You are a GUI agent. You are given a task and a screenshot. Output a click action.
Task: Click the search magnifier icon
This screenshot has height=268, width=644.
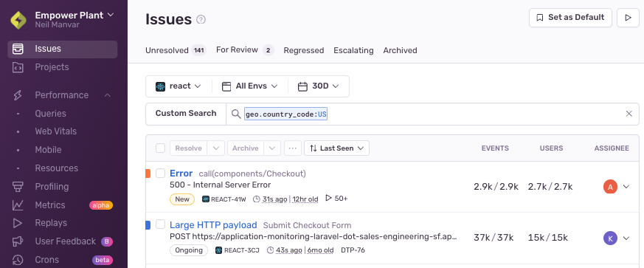(x=236, y=114)
